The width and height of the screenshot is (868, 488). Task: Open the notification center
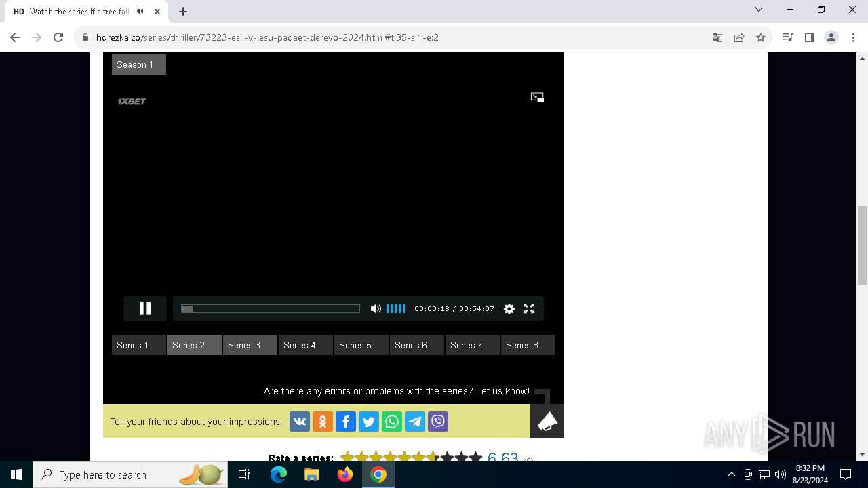pyautogui.click(x=846, y=474)
